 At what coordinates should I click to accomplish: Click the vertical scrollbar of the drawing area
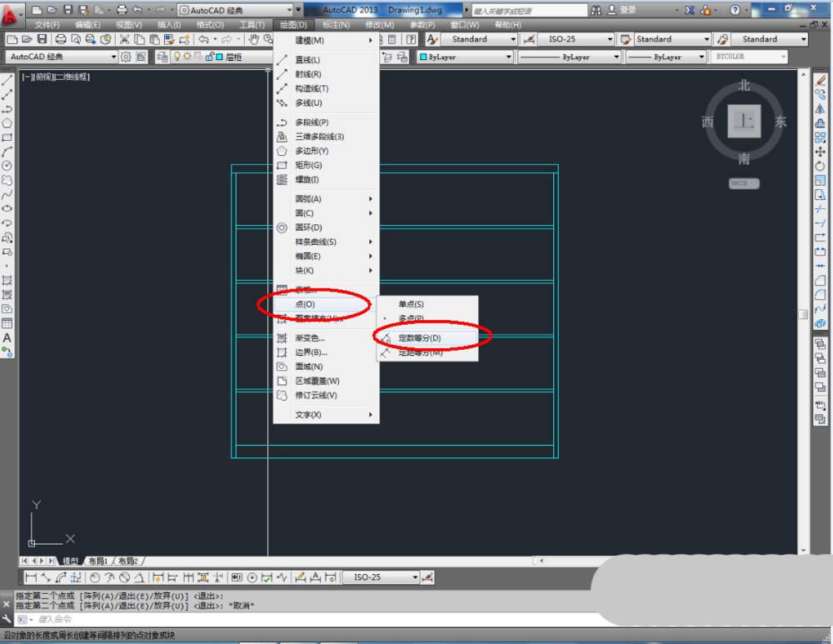pos(803,313)
